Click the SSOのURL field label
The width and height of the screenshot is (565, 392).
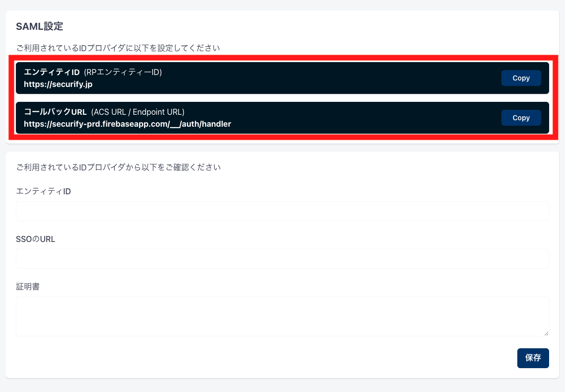[36, 239]
